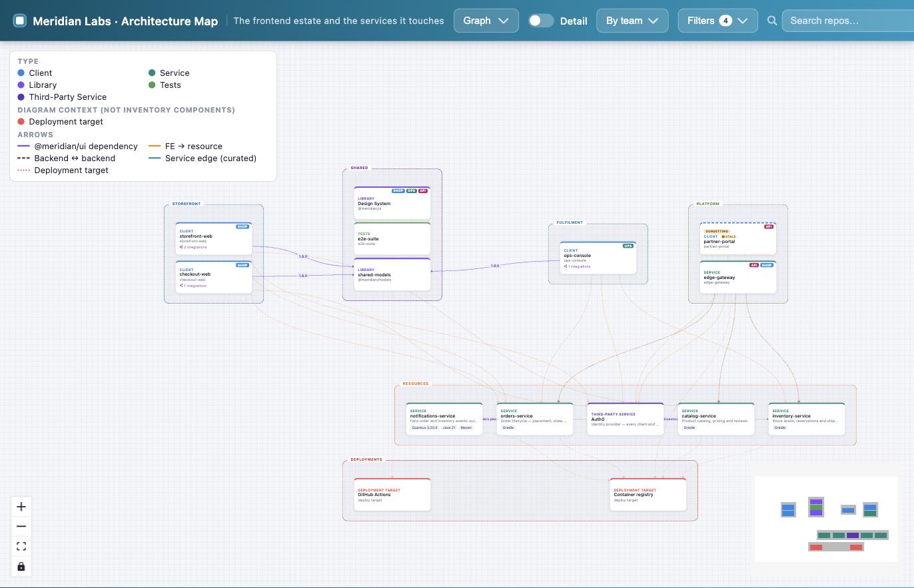Select the shared-models library node

point(392,274)
